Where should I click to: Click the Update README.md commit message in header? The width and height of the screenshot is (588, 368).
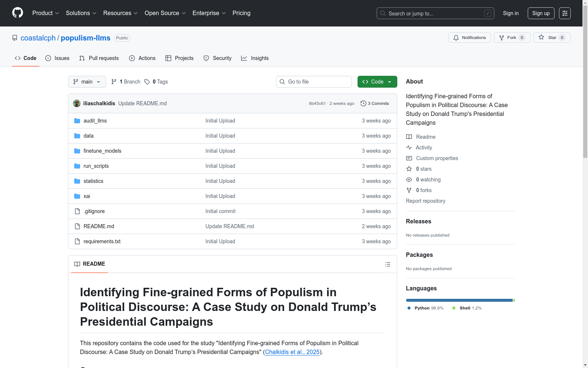point(143,103)
